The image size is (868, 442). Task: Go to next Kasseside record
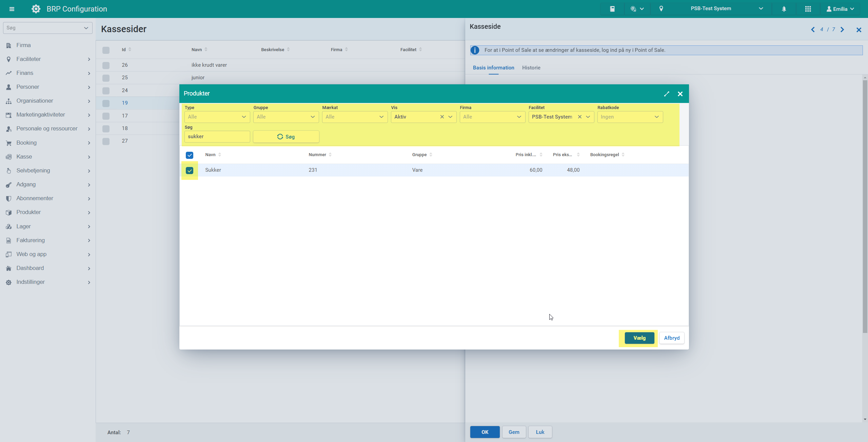tap(842, 29)
